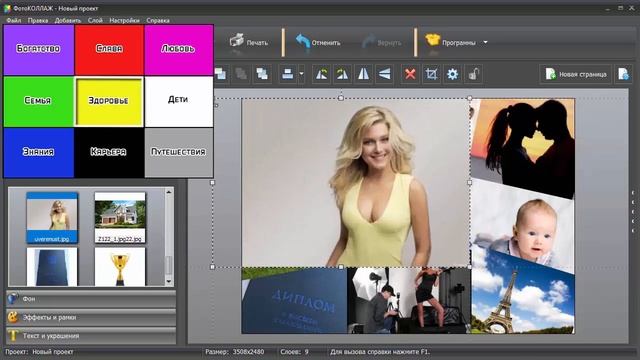Select the uverenust.jpg thumbnail
The width and height of the screenshot is (640, 360).
tap(52, 218)
